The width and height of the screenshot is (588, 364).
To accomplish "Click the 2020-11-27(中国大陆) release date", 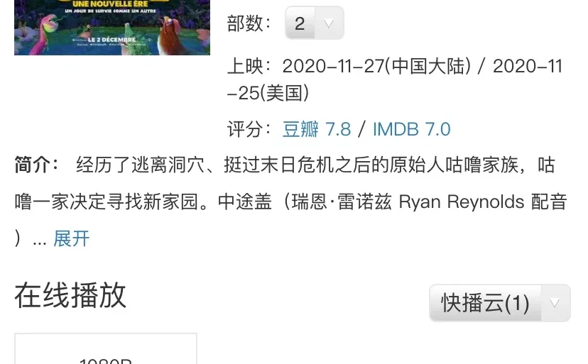I will [x=376, y=67].
